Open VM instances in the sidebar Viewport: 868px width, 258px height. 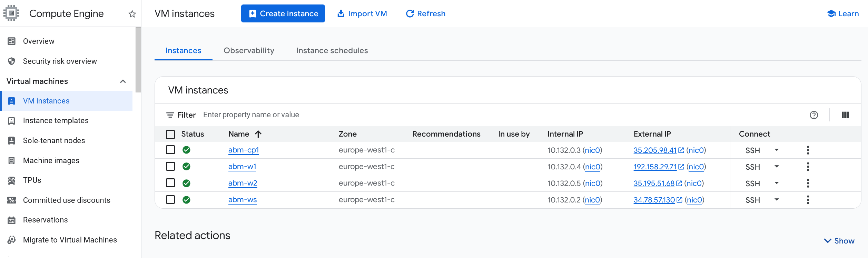(67, 101)
